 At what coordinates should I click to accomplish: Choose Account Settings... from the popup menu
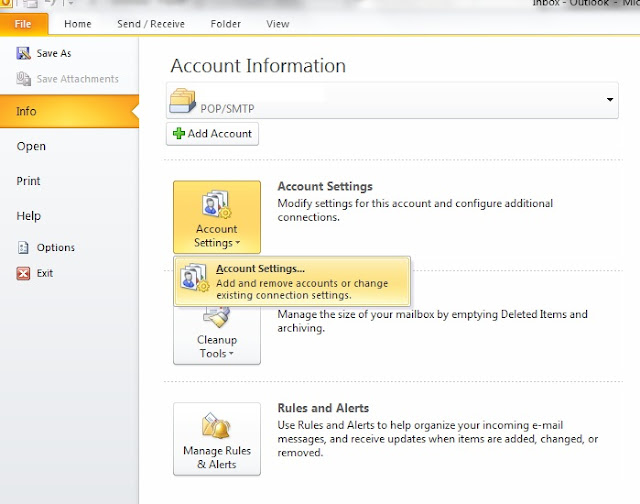pyautogui.click(x=292, y=281)
